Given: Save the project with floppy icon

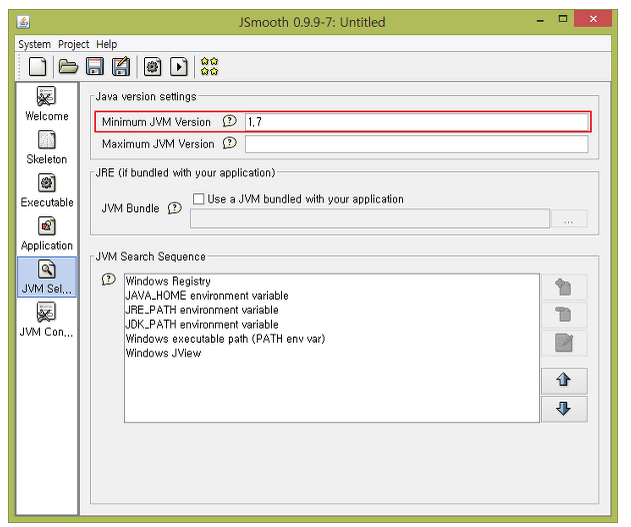Looking at the screenshot, I should [x=95, y=66].
